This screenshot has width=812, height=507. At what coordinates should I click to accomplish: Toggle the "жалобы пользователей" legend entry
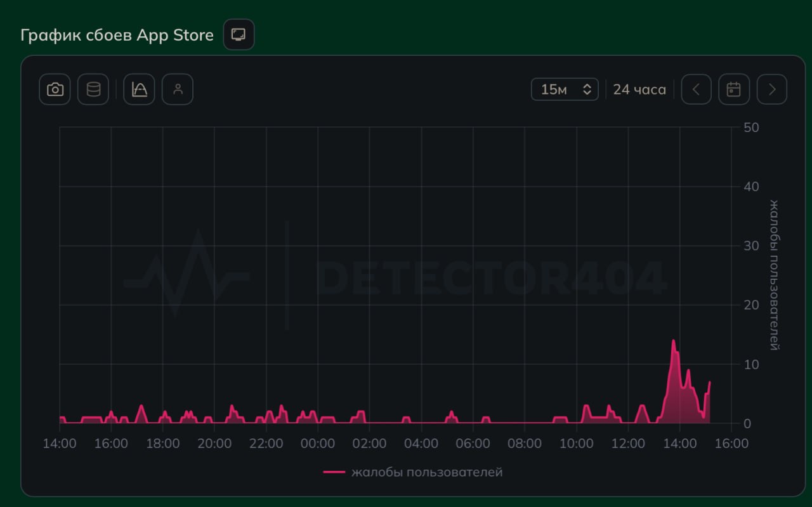coord(413,472)
